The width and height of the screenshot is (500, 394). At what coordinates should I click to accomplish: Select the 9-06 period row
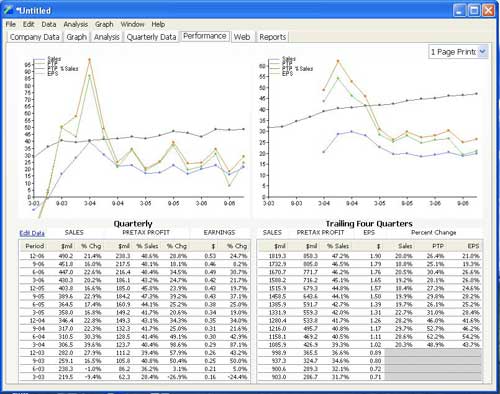135,264
